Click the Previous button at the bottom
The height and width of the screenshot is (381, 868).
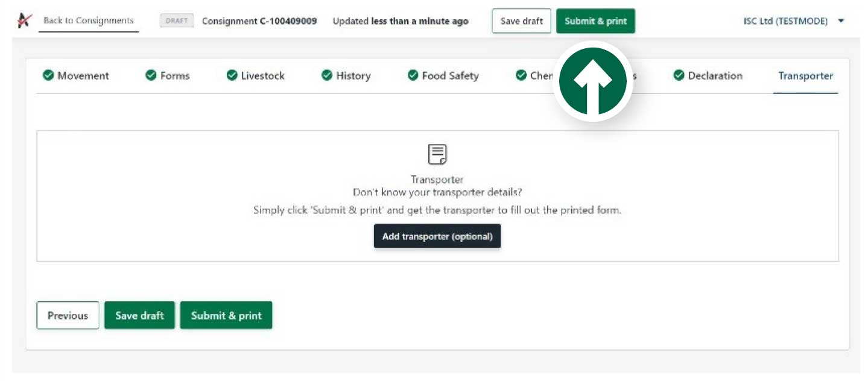(x=68, y=315)
